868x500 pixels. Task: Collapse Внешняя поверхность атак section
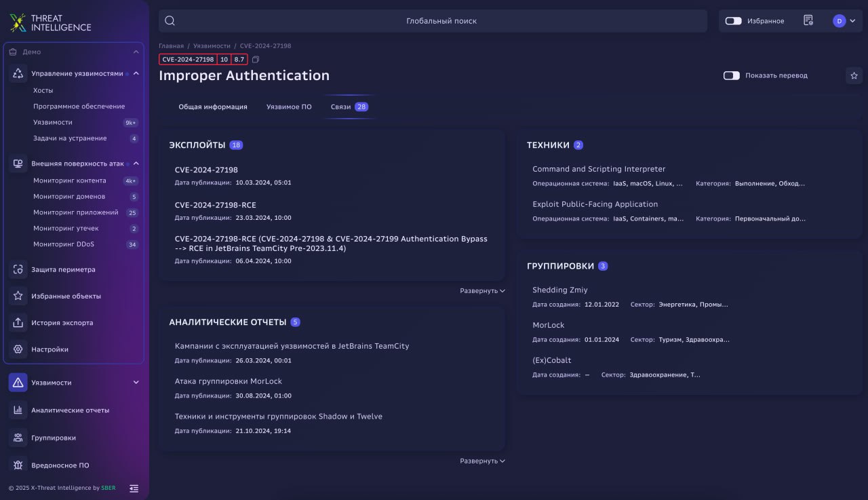pyautogui.click(x=136, y=164)
